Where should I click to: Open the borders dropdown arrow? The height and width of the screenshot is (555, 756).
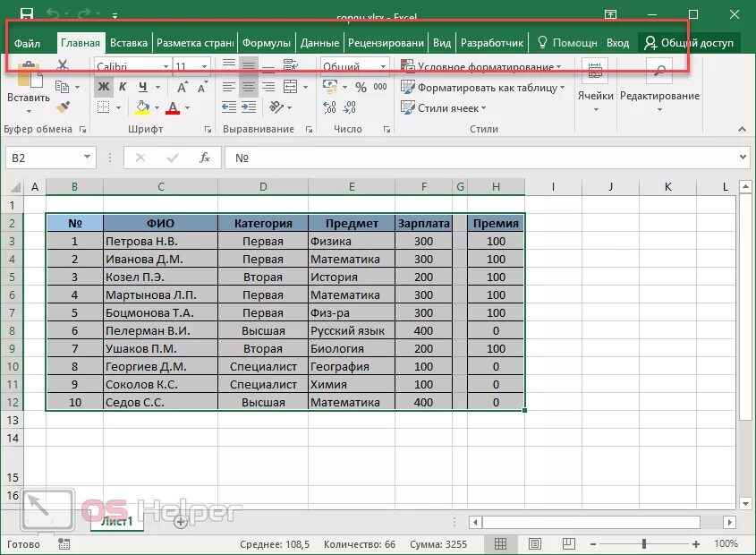click(118, 107)
